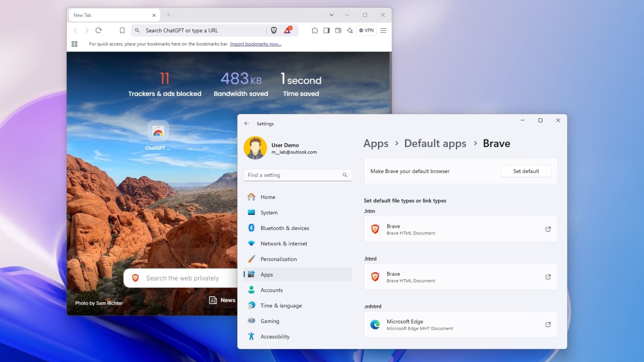
Task: Open a new tab with the plus button
Action: (168, 15)
